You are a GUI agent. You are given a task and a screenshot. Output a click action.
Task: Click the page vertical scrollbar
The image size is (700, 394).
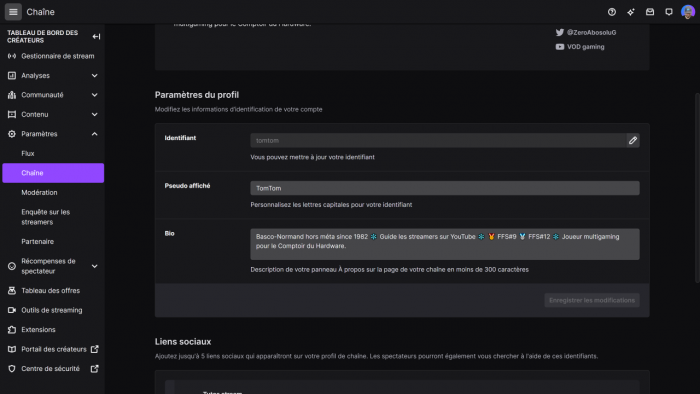click(x=697, y=187)
